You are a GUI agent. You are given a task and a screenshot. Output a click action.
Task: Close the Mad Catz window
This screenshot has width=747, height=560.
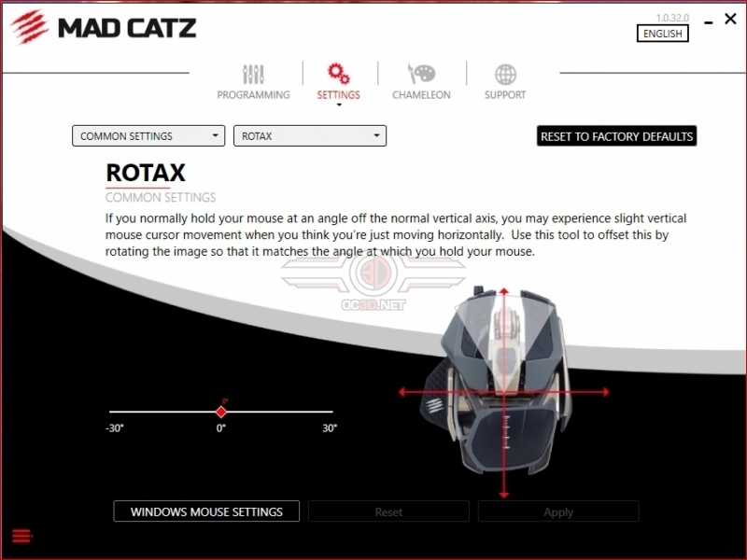pos(730,19)
